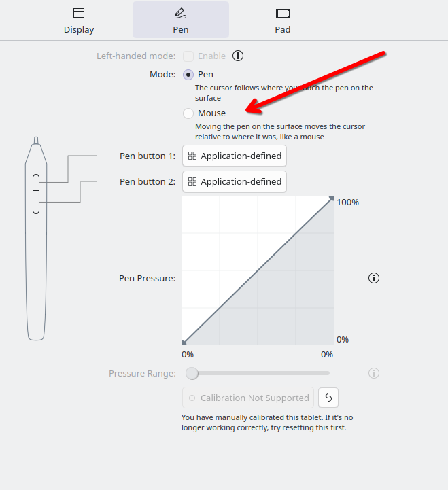Click the upper button on the pen illustration

point(36,183)
